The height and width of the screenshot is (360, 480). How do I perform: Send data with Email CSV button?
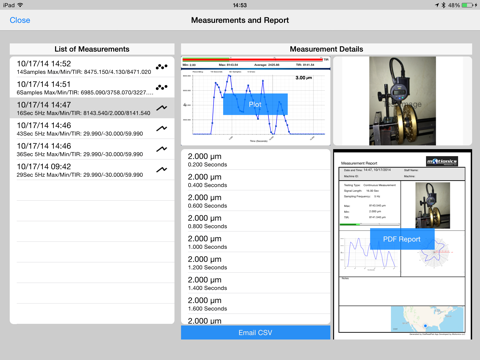tap(255, 333)
